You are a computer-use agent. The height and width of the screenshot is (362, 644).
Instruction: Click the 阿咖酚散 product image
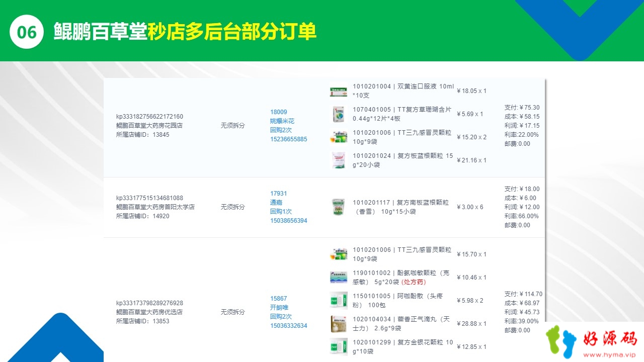(x=339, y=301)
